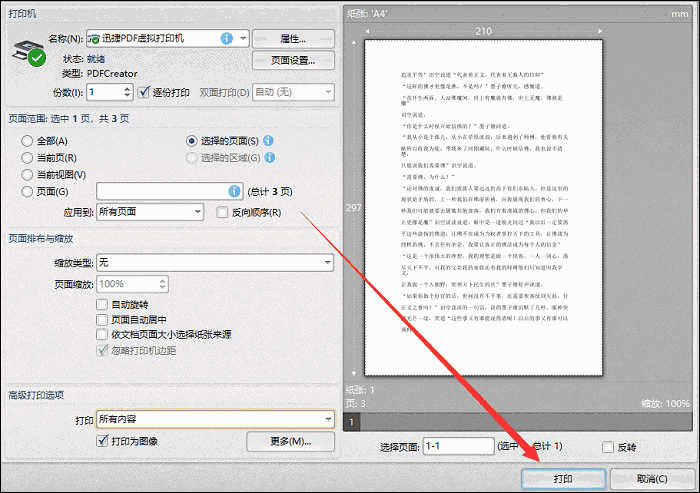
Task: Toggle the 打印为图像 checkbox
Action: click(x=102, y=441)
